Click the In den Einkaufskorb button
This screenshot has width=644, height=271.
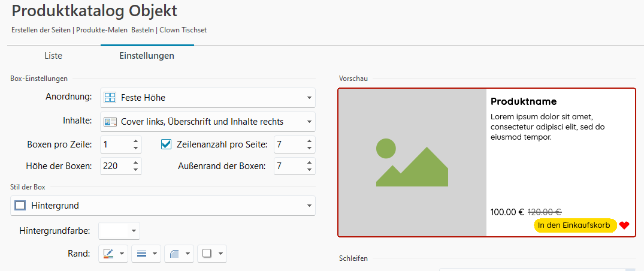(x=574, y=225)
